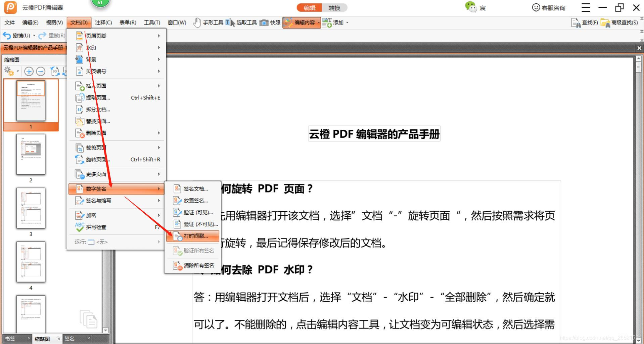Expand the 添加 dropdown arrow
Screen dimensions: 644x344
(x=347, y=23)
